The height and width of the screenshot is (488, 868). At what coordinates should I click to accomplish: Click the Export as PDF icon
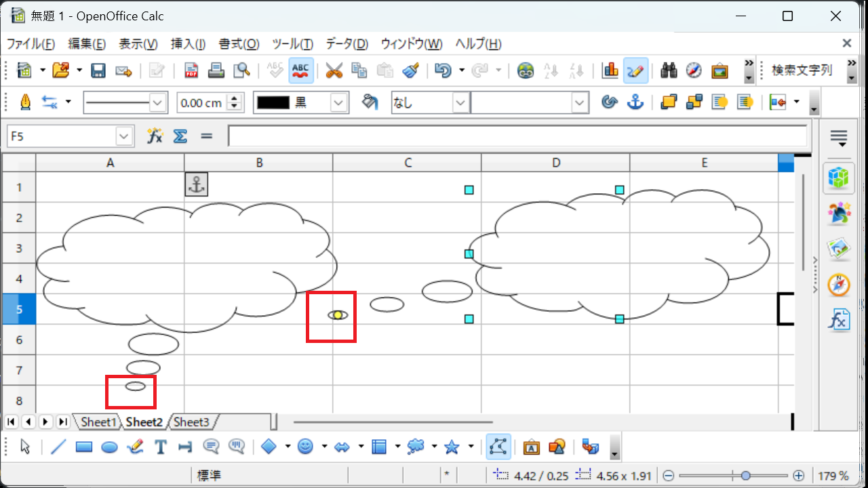point(191,70)
